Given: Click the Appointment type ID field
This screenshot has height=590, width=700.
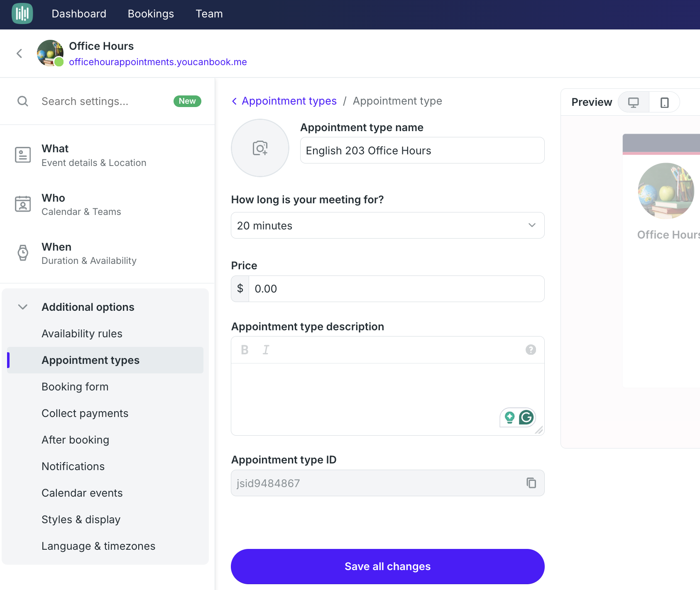Looking at the screenshot, I should (388, 483).
